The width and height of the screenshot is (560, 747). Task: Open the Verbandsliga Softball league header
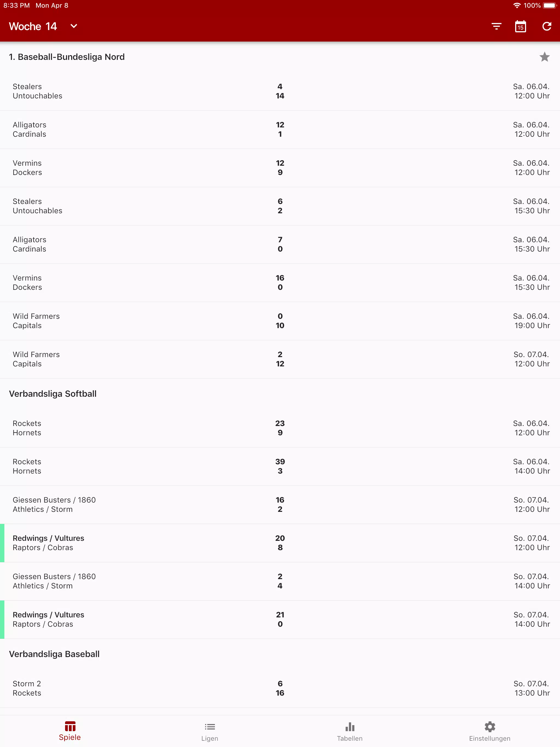(53, 394)
